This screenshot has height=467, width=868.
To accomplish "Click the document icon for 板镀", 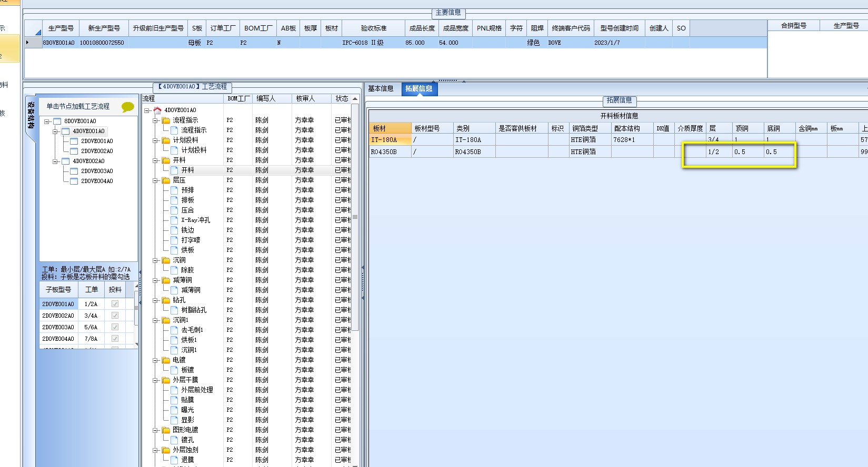I will pos(174,370).
